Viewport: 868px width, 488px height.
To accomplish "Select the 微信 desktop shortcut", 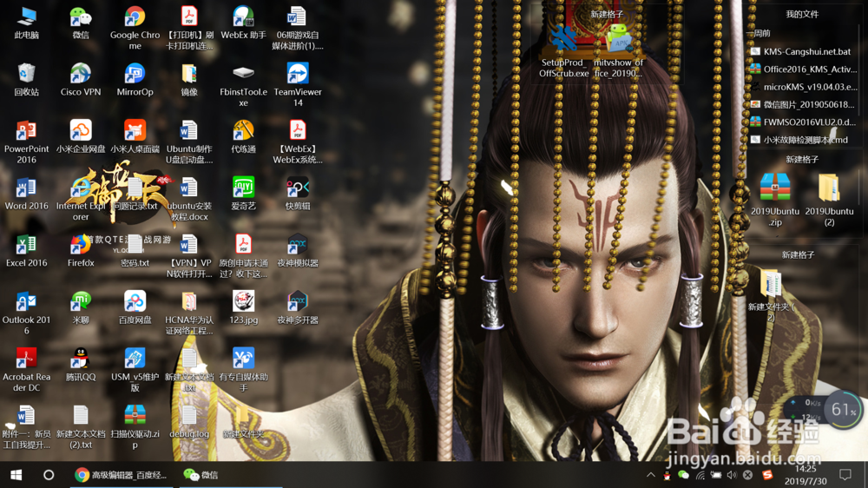I will click(81, 23).
